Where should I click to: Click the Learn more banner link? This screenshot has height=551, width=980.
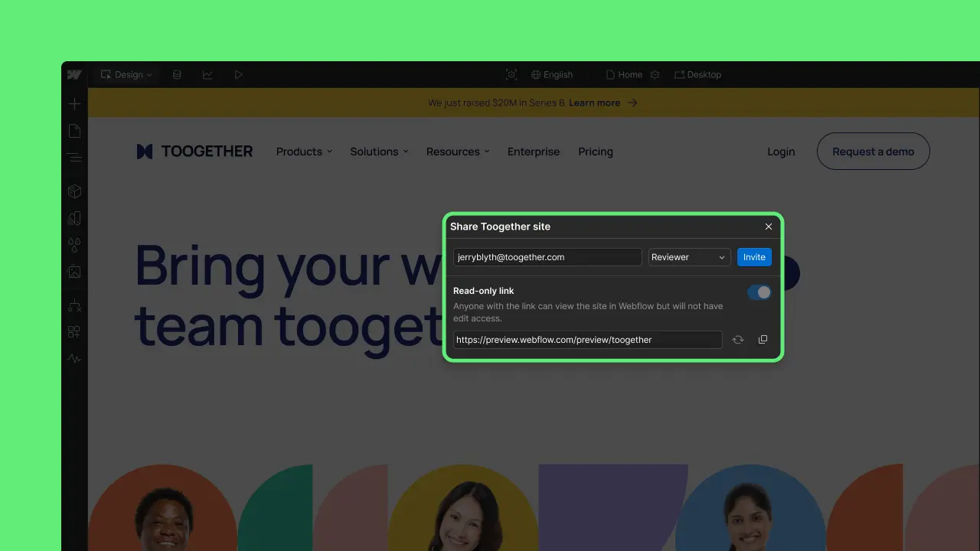coord(594,103)
